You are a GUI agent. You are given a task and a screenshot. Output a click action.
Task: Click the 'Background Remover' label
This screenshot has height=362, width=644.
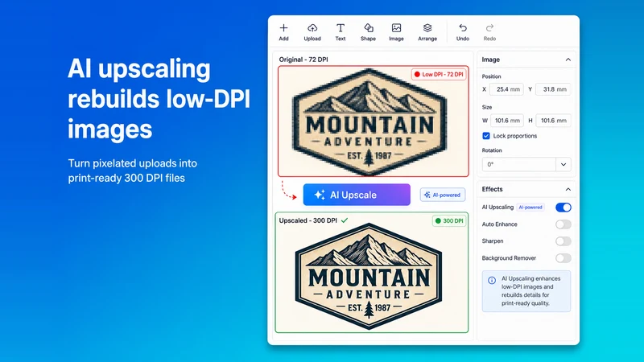[x=509, y=258]
